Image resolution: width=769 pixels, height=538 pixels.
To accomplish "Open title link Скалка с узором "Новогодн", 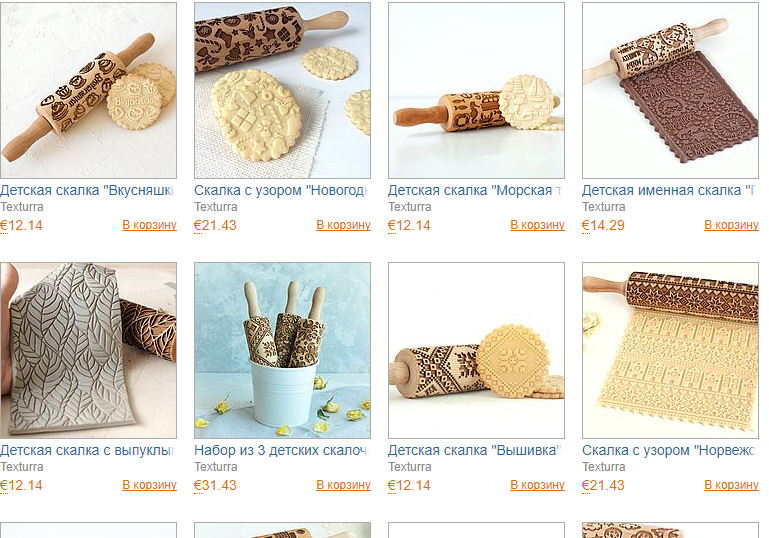I will 281,190.
